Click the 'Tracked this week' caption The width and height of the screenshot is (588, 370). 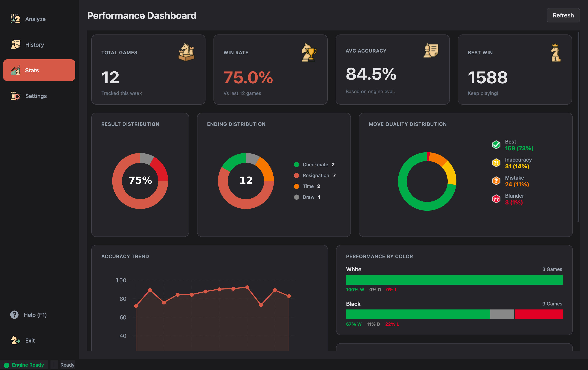[x=122, y=93]
